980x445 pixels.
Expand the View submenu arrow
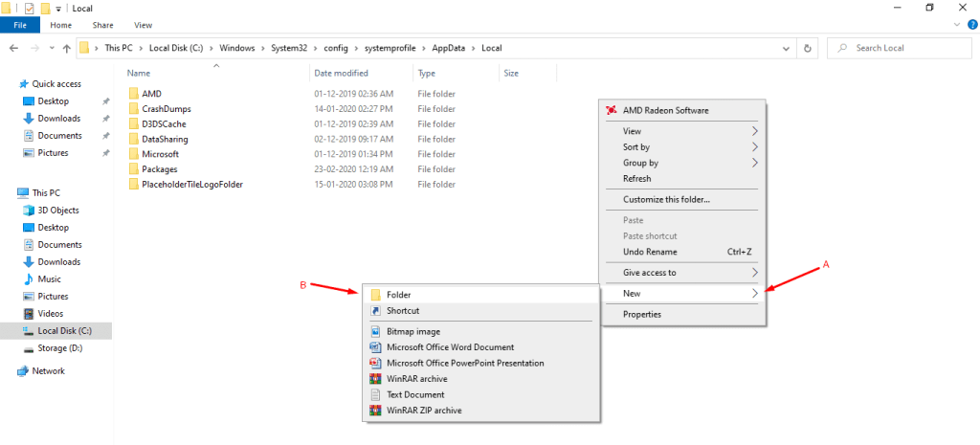(755, 131)
